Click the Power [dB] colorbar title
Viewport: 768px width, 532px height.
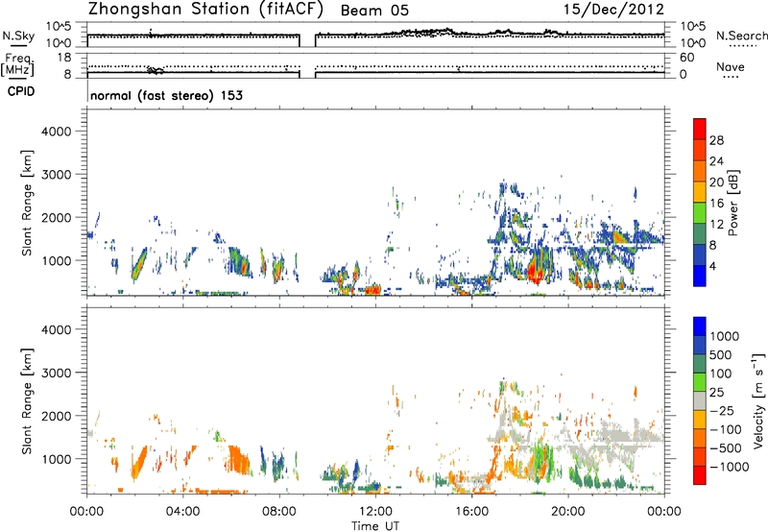pos(733,203)
